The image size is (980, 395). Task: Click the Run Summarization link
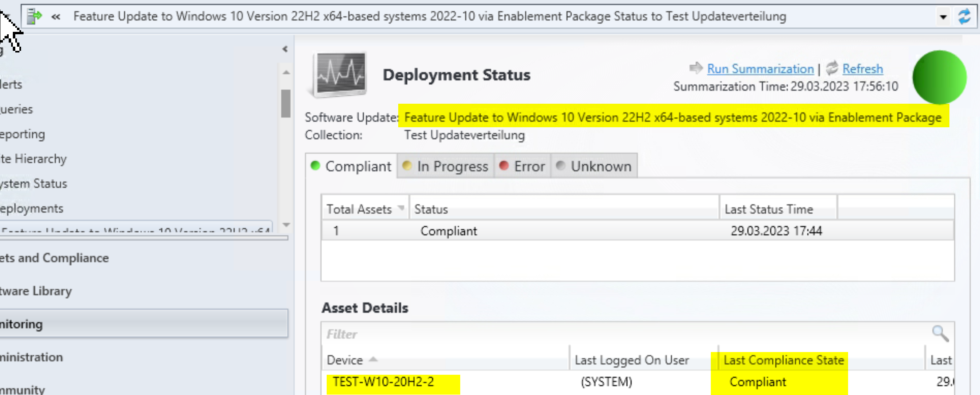coord(760,69)
